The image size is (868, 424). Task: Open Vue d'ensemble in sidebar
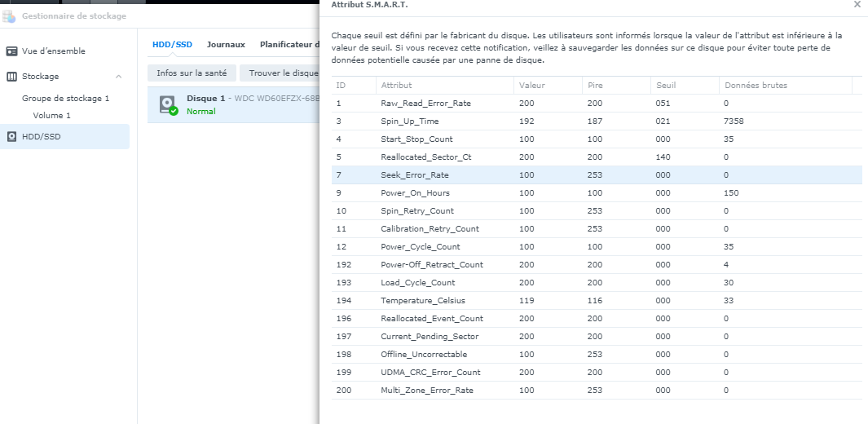pyautogui.click(x=54, y=51)
